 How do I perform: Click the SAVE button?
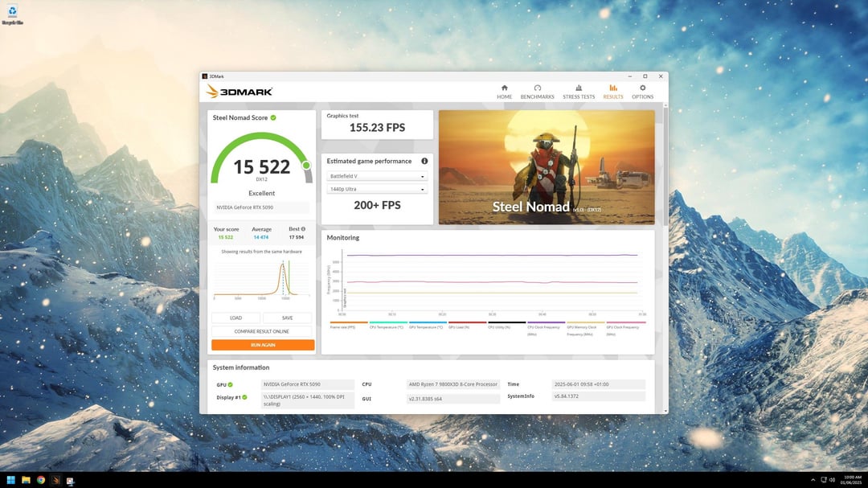coord(287,318)
